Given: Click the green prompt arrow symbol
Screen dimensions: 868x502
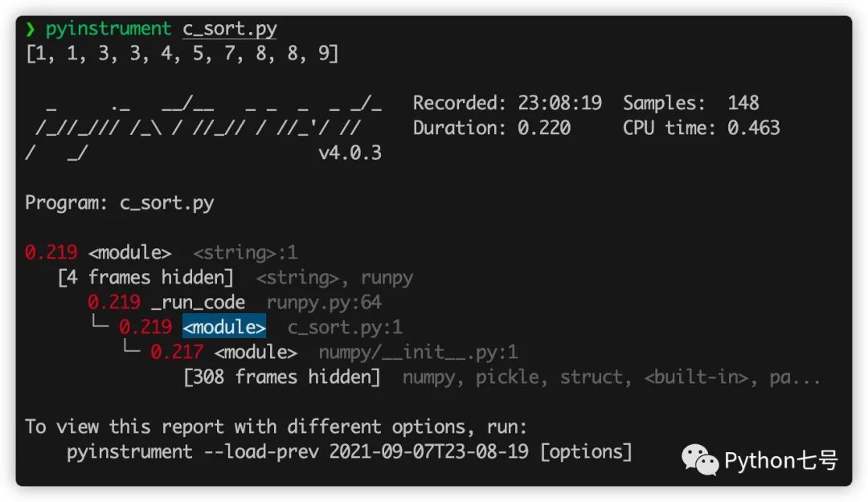Looking at the screenshot, I should [31, 30].
